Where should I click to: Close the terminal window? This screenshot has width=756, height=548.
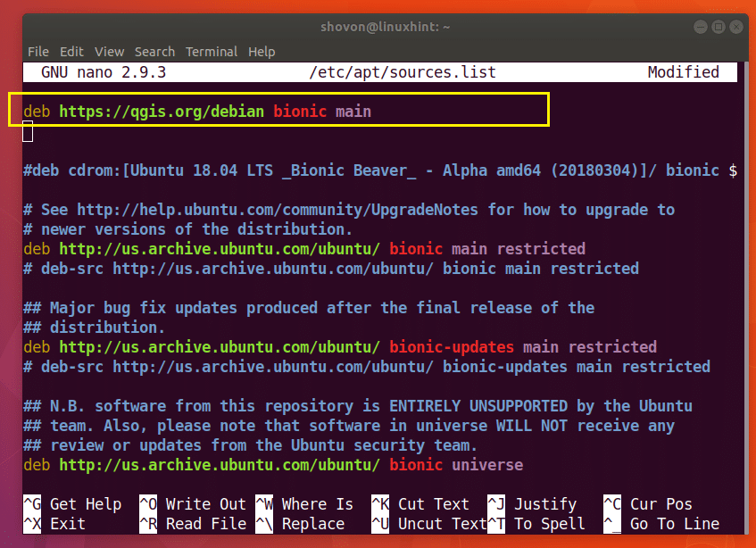(x=736, y=27)
